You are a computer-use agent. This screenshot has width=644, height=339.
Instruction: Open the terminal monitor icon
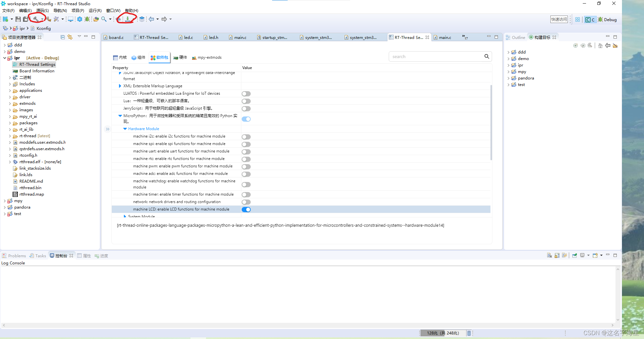(x=70, y=19)
